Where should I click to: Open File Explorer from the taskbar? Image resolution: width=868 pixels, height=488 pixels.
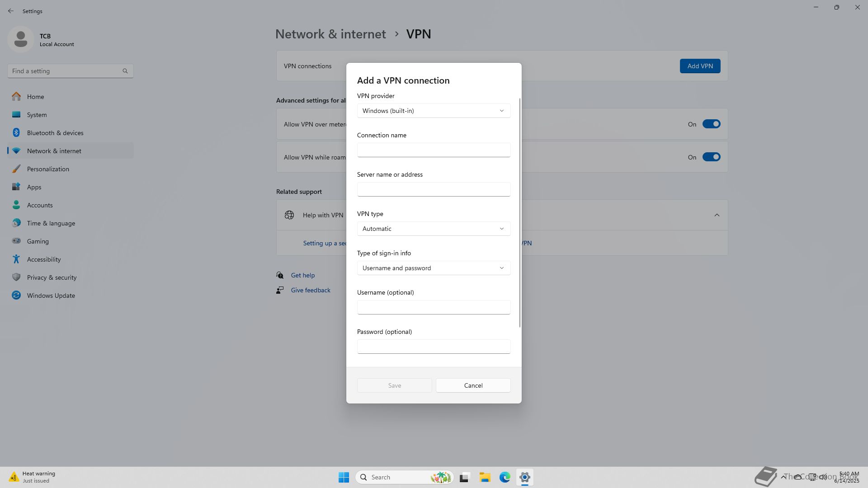click(x=485, y=477)
